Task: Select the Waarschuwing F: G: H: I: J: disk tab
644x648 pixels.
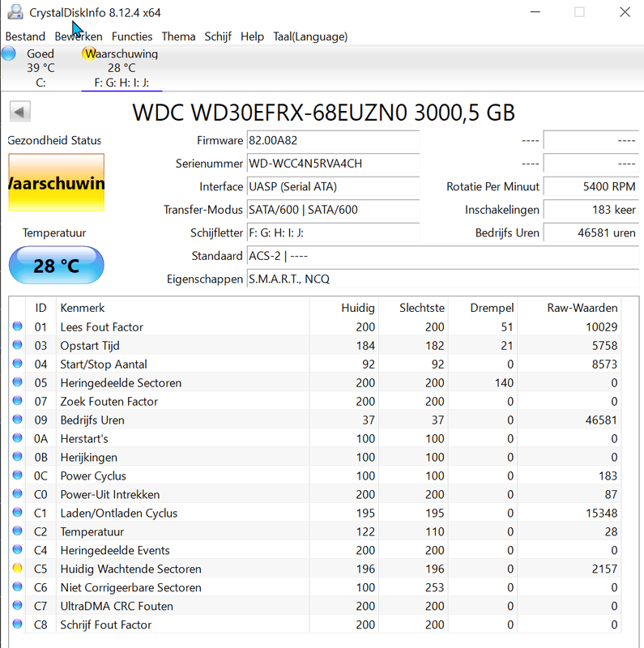Action: click(x=122, y=68)
